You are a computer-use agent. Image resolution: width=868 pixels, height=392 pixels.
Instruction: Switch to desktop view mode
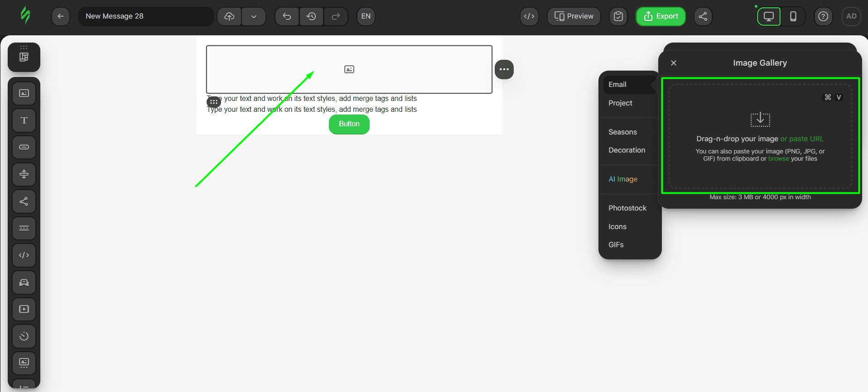(769, 16)
